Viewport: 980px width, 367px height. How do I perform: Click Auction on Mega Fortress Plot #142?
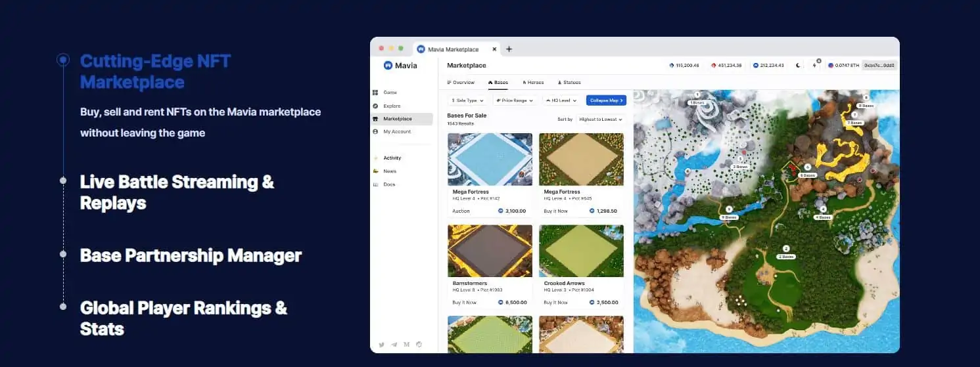tap(461, 211)
